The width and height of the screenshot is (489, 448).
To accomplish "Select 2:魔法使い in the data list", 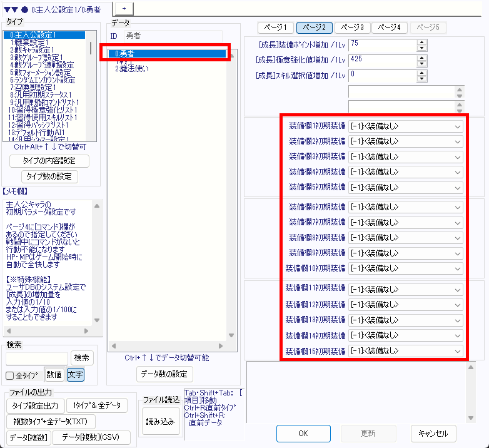I will point(132,68).
